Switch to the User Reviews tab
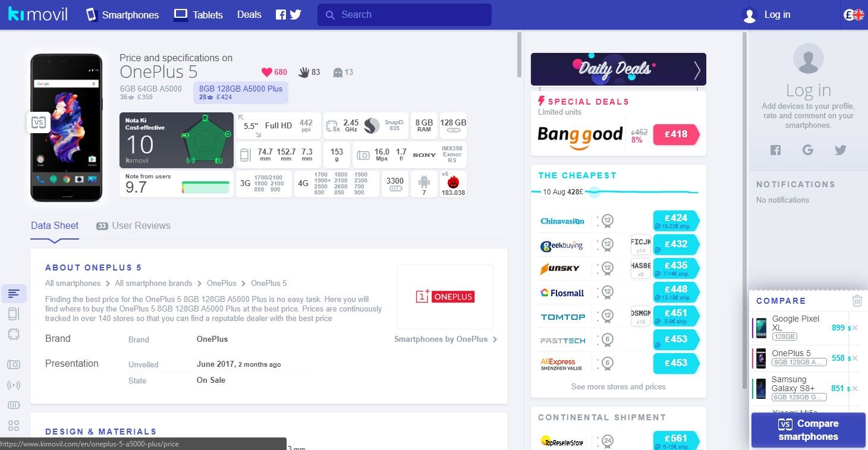The width and height of the screenshot is (868, 450). pos(133,226)
